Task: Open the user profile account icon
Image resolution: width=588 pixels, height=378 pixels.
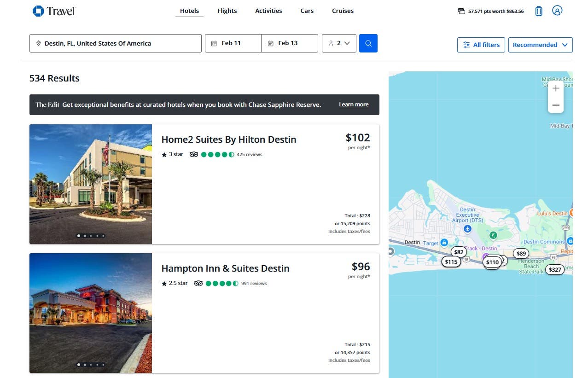Action: tap(557, 11)
